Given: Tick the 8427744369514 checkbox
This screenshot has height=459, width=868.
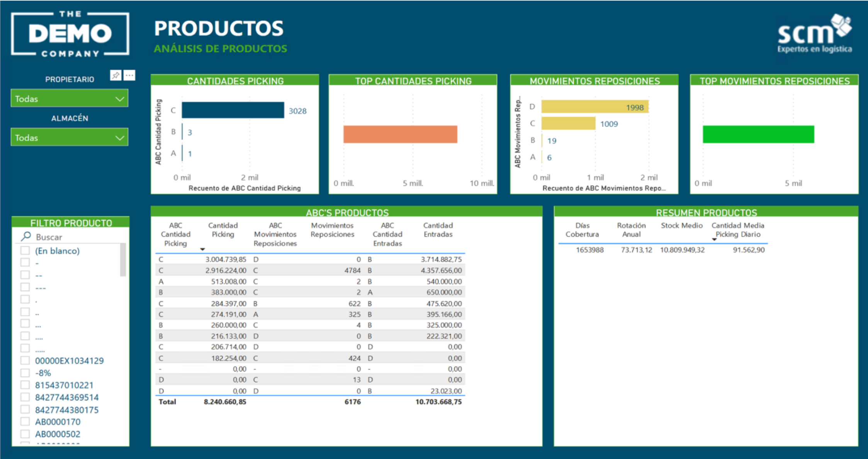Looking at the screenshot, I should click(25, 397).
